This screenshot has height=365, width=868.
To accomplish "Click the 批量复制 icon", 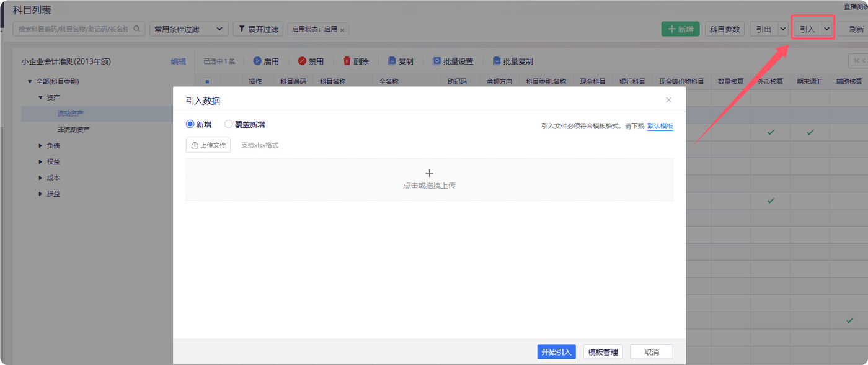I will [x=497, y=61].
